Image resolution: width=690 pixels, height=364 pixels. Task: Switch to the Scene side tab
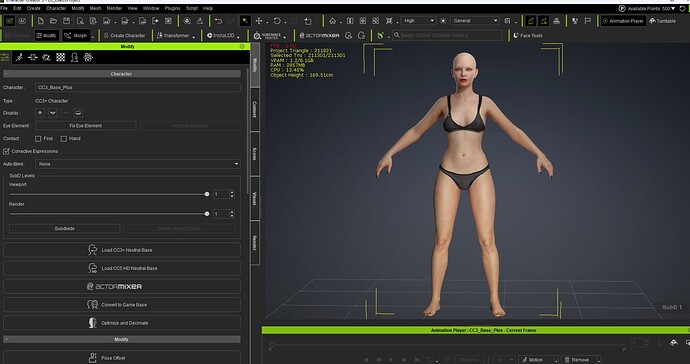[255, 154]
